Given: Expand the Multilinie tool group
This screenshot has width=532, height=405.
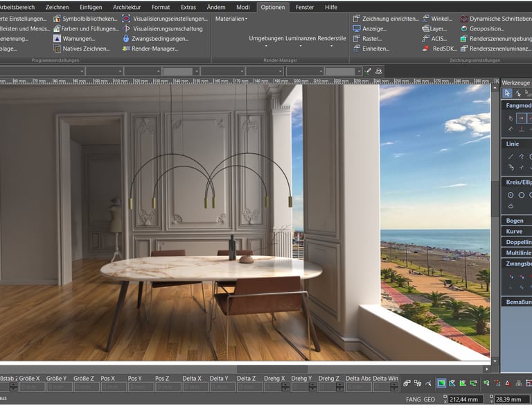Looking at the screenshot, I should coord(517,253).
